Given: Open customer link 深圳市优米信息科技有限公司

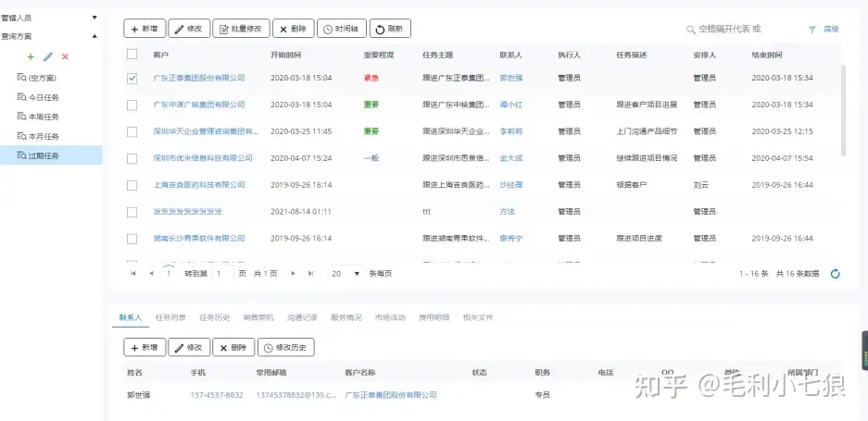Looking at the screenshot, I should point(203,158).
